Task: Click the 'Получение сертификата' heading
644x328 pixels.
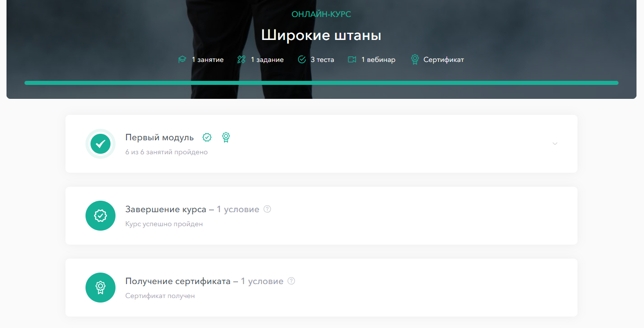Action: pyautogui.click(x=178, y=281)
